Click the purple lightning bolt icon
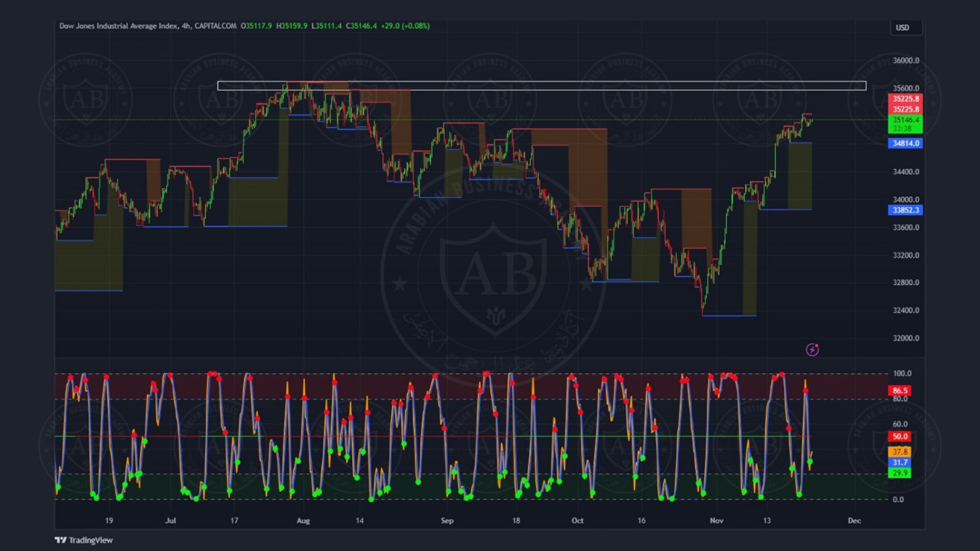The height and width of the screenshot is (551, 980). coord(812,350)
